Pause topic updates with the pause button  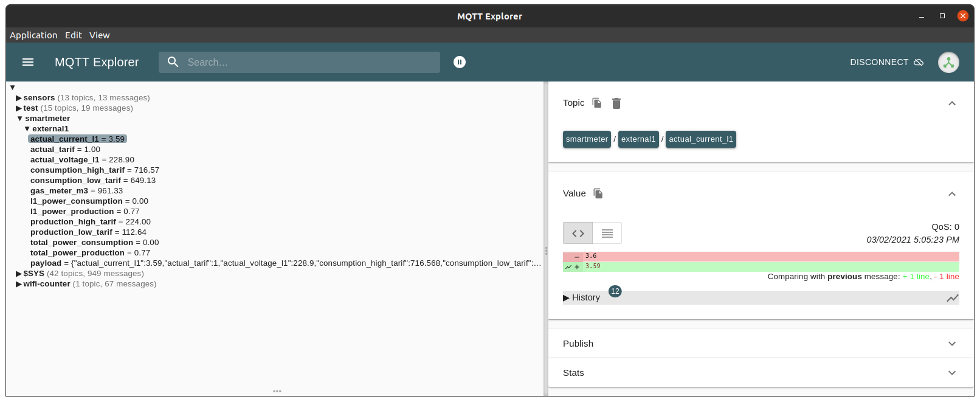460,62
